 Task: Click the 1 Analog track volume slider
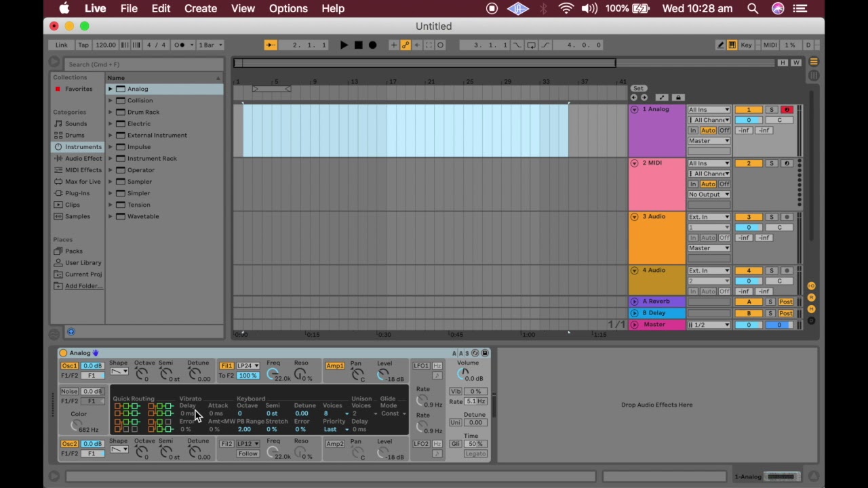pyautogui.click(x=749, y=120)
